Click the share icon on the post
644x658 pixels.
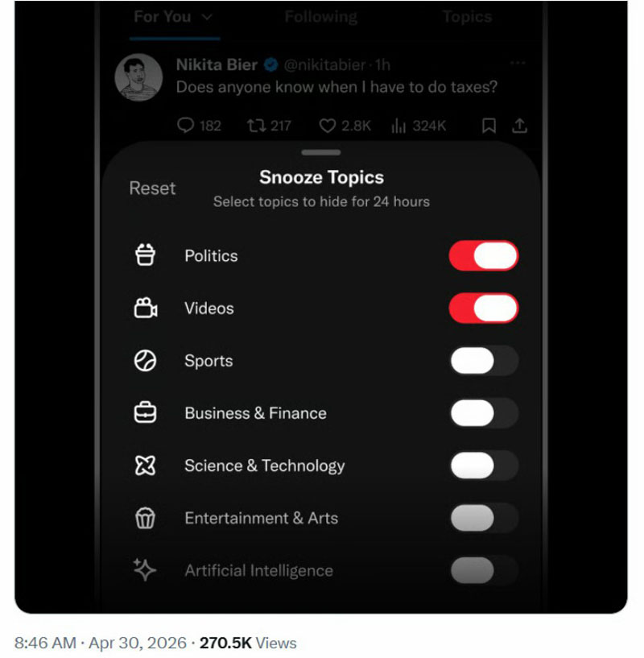[520, 126]
